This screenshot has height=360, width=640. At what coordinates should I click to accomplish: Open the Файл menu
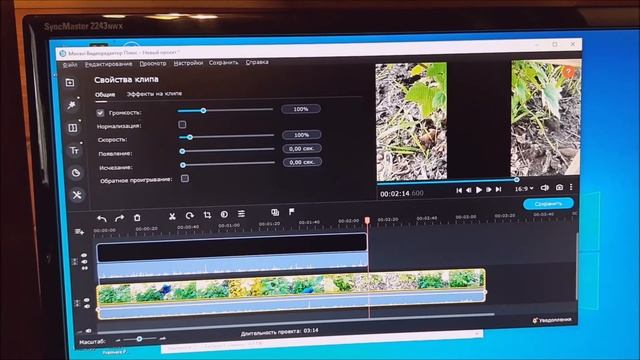70,65
